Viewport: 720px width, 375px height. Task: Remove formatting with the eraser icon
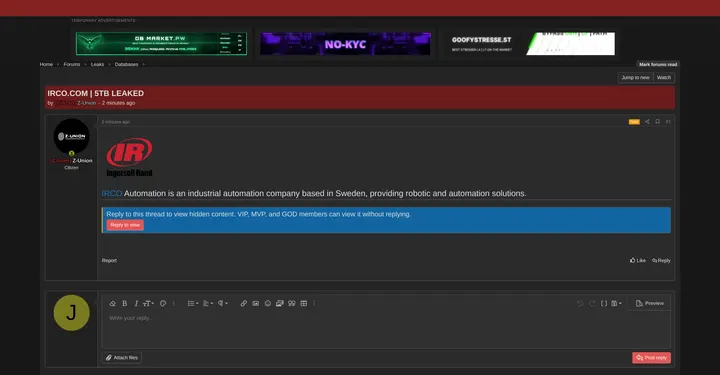tap(112, 303)
